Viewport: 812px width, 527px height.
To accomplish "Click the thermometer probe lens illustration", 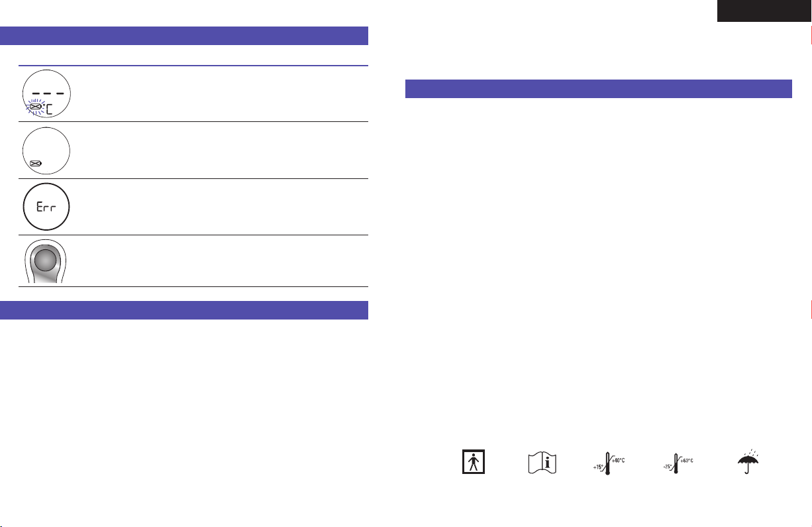I will click(46, 261).
